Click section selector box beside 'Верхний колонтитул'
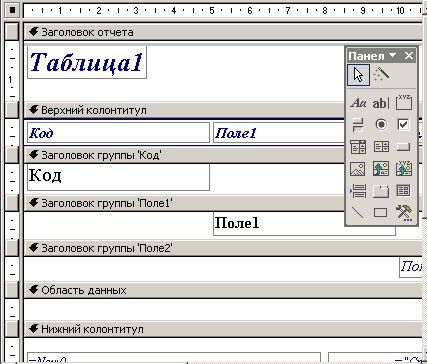 (x=12, y=110)
